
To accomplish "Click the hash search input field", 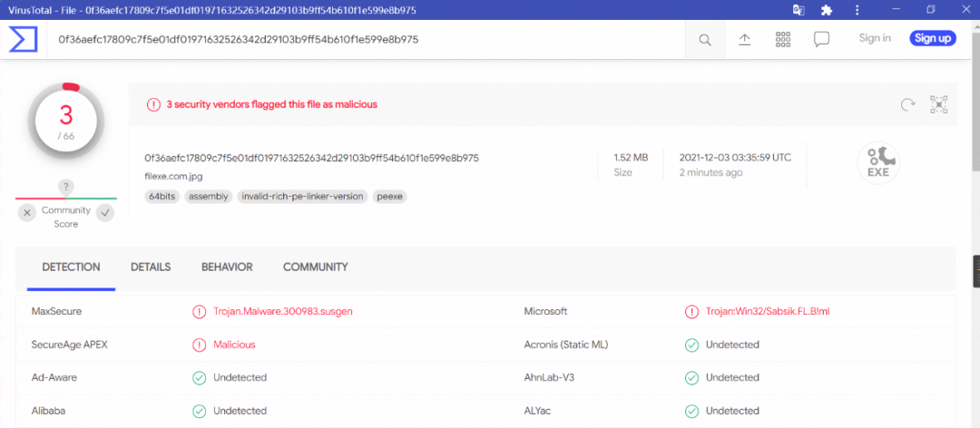I will (366, 39).
